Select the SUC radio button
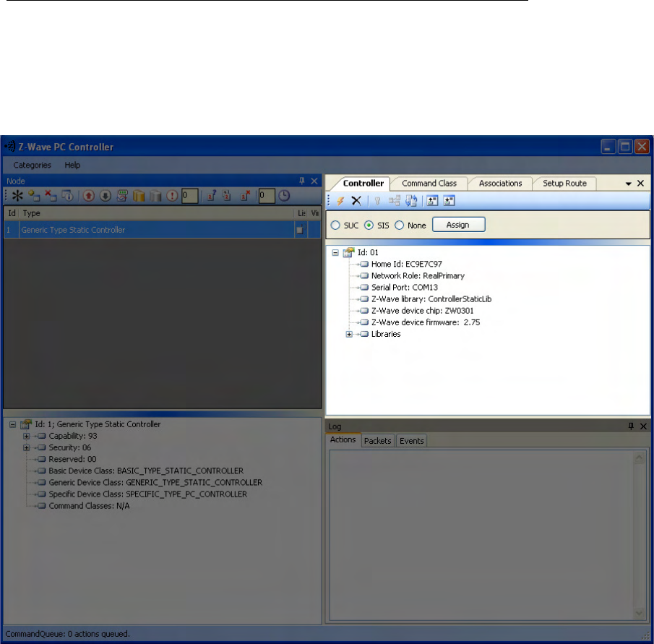Screen dimensions: 654x644 coord(335,226)
